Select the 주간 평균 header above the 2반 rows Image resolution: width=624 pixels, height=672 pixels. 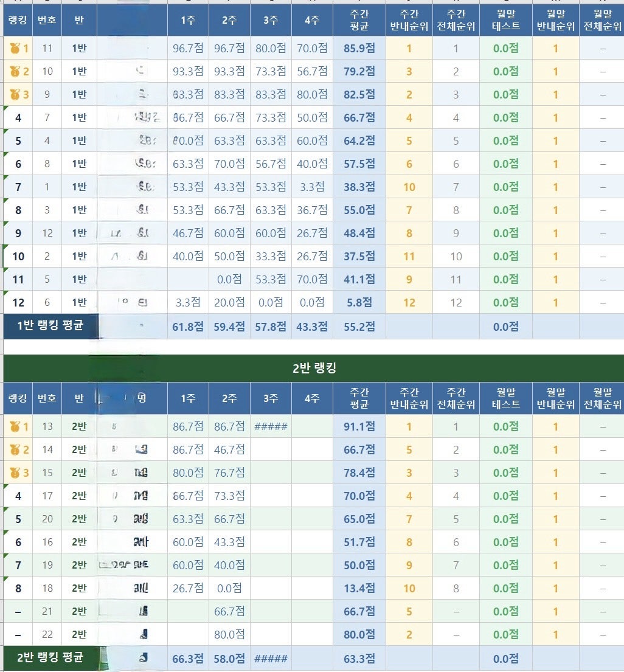coord(359,398)
